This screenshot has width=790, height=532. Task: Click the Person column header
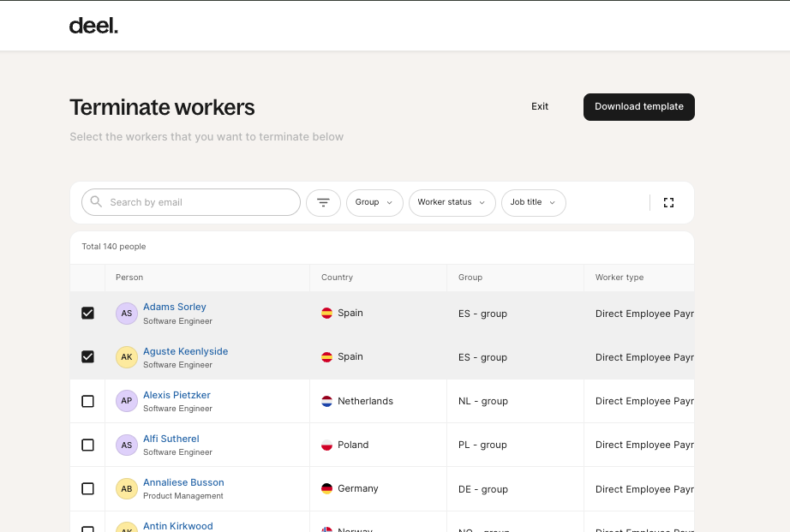click(129, 278)
